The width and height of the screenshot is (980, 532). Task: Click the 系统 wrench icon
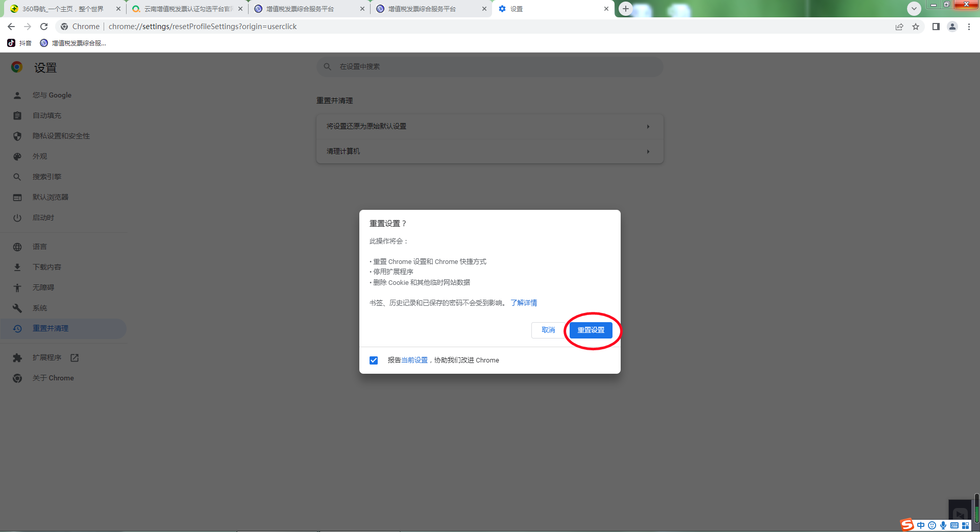tap(17, 308)
